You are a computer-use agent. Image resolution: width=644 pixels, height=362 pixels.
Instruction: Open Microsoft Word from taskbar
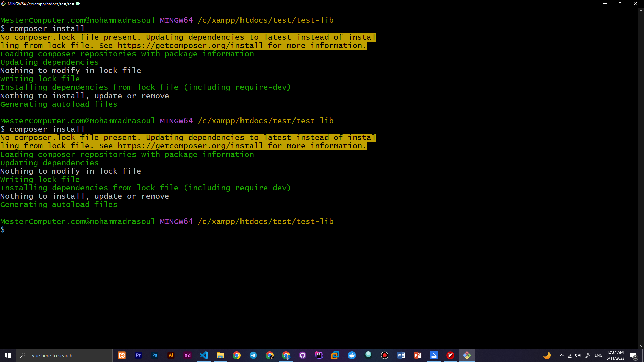401,355
